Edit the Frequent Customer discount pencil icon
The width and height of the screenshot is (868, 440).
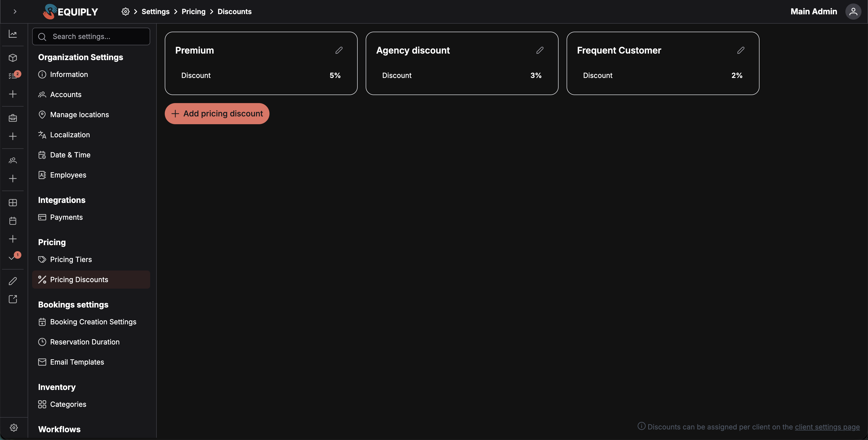point(741,50)
